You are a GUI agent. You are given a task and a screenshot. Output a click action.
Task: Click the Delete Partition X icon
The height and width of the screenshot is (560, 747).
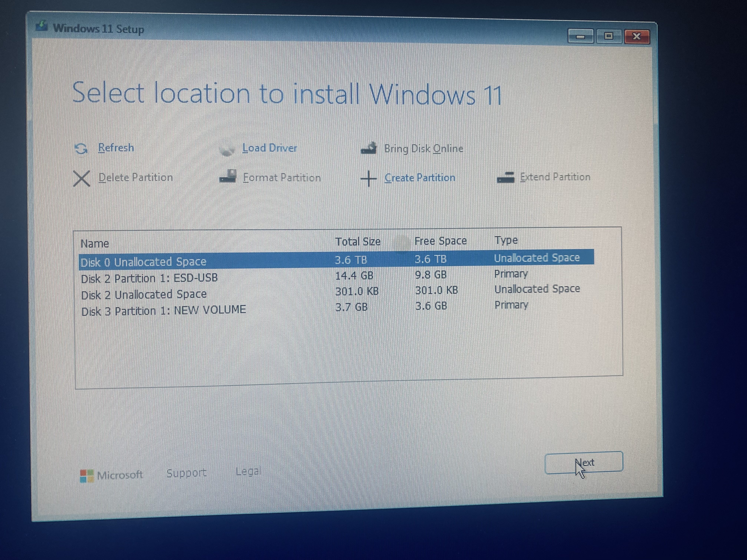[x=81, y=178]
